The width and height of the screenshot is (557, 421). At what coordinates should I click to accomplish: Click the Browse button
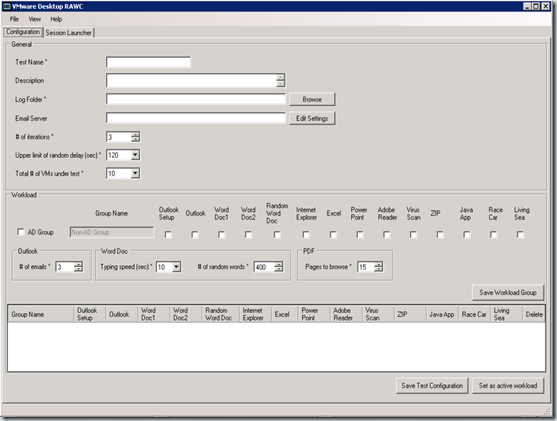tap(312, 99)
